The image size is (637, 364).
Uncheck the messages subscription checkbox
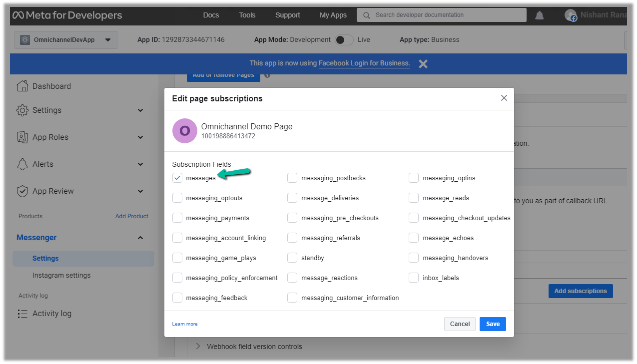coord(177,178)
